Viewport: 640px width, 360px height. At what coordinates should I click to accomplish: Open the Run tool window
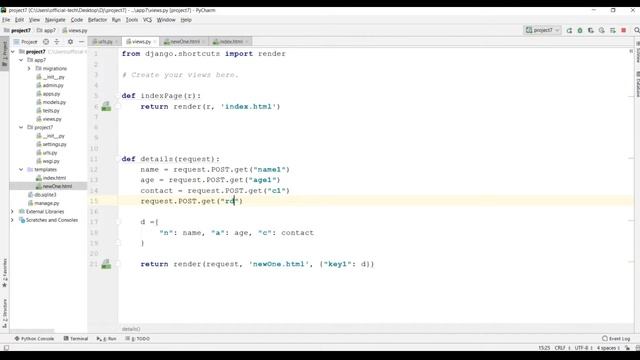click(107, 339)
